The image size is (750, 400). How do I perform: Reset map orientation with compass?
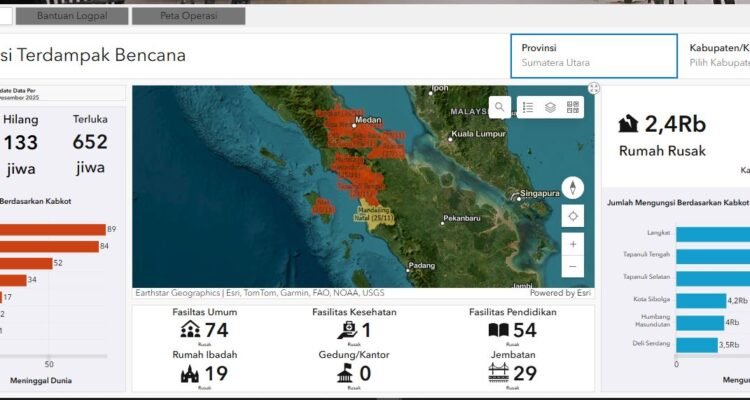coord(573,187)
